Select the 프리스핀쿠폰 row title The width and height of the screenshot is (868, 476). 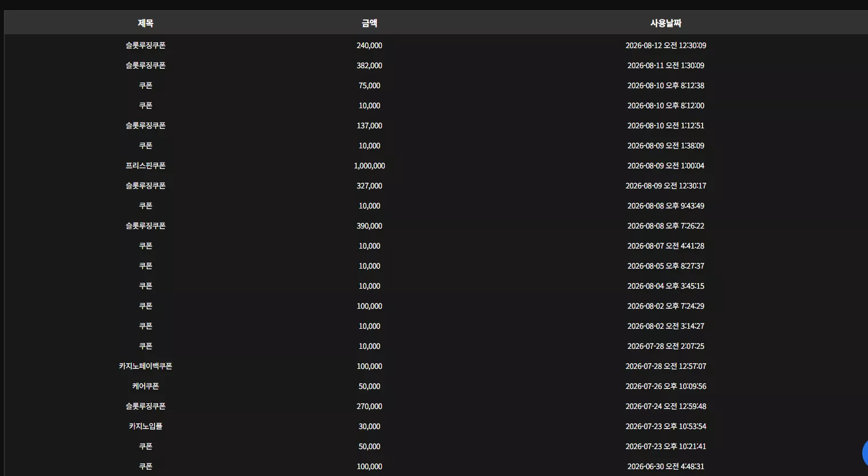click(x=145, y=166)
